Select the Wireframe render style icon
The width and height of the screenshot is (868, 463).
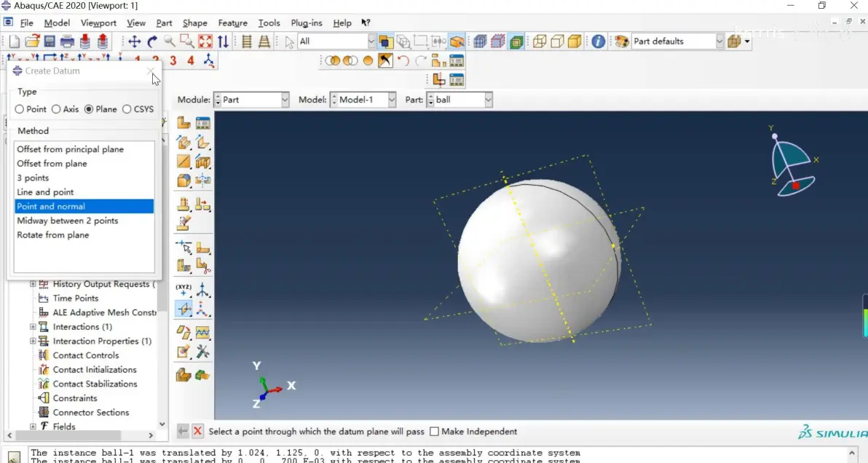point(539,41)
